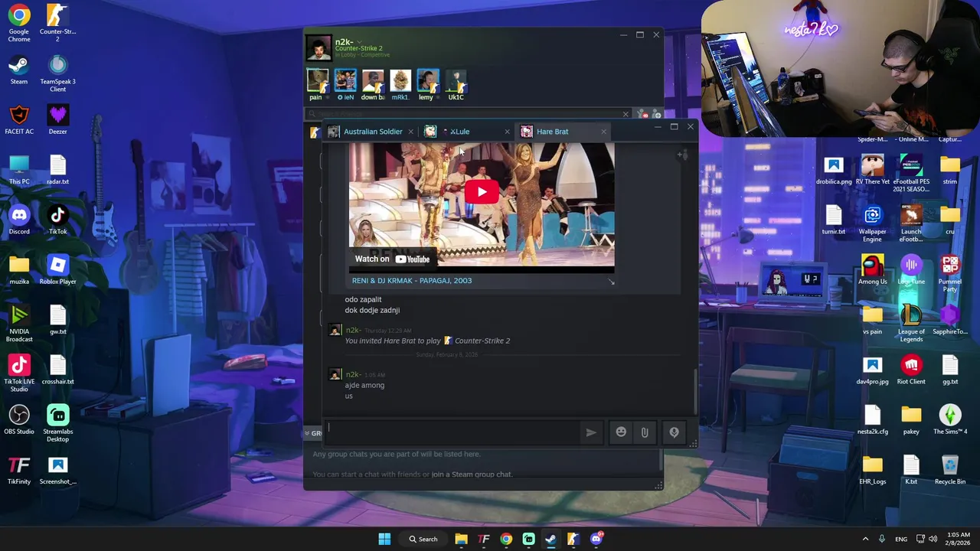Click n2k- profile avatar in friends list
Viewport: 980px width, 551px height.
point(318,47)
